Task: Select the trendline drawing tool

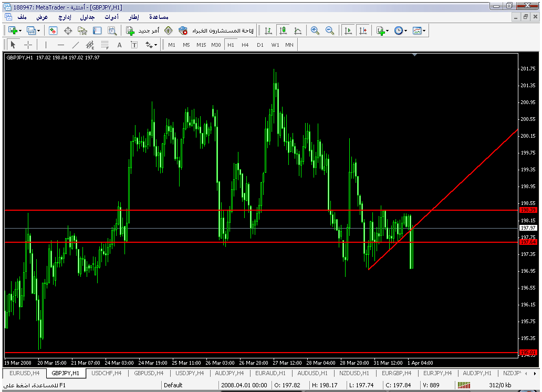Action: [75, 45]
